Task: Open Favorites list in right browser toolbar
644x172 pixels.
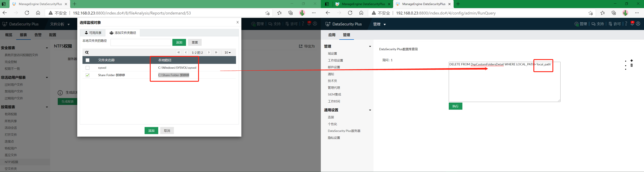Action: (602, 13)
